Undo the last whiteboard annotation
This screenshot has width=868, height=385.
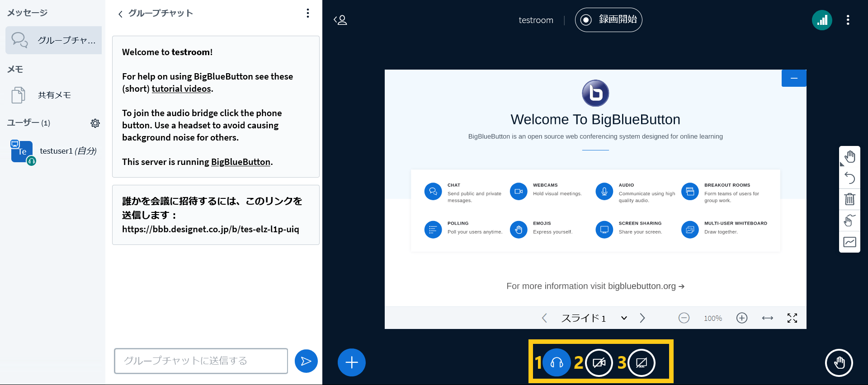point(849,178)
